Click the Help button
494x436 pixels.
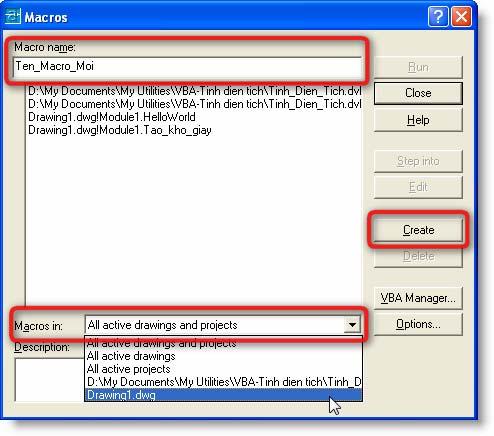(418, 120)
